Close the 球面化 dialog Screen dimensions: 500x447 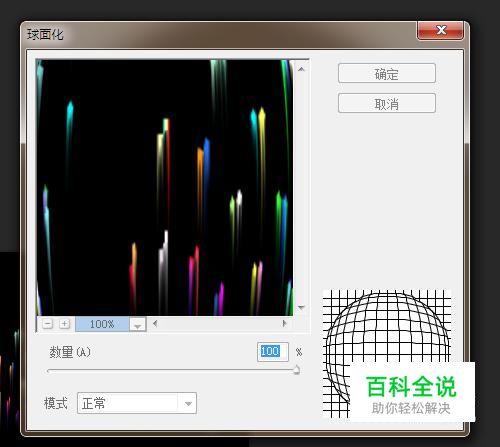(x=440, y=31)
